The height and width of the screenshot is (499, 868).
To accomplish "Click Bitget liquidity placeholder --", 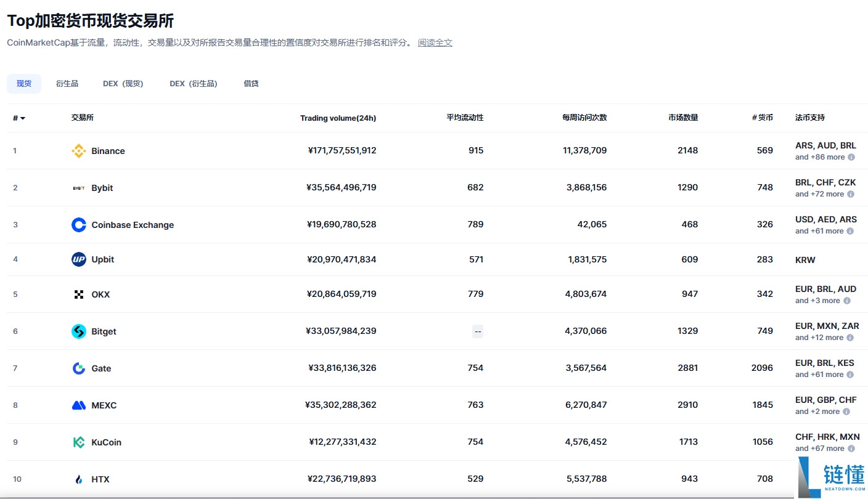I will pos(478,331).
